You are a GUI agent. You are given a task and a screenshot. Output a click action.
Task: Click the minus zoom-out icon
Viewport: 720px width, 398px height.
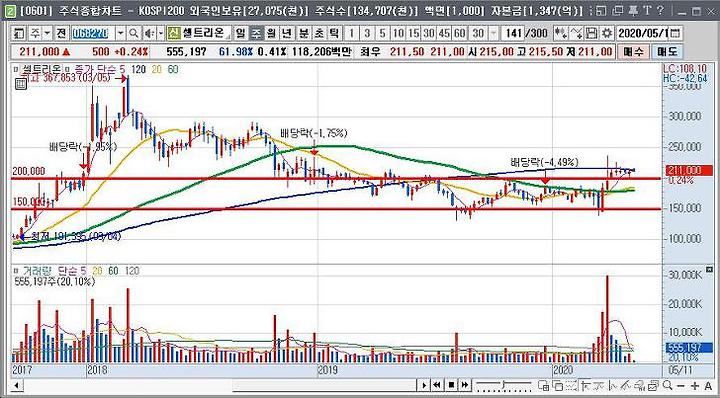coord(681,386)
